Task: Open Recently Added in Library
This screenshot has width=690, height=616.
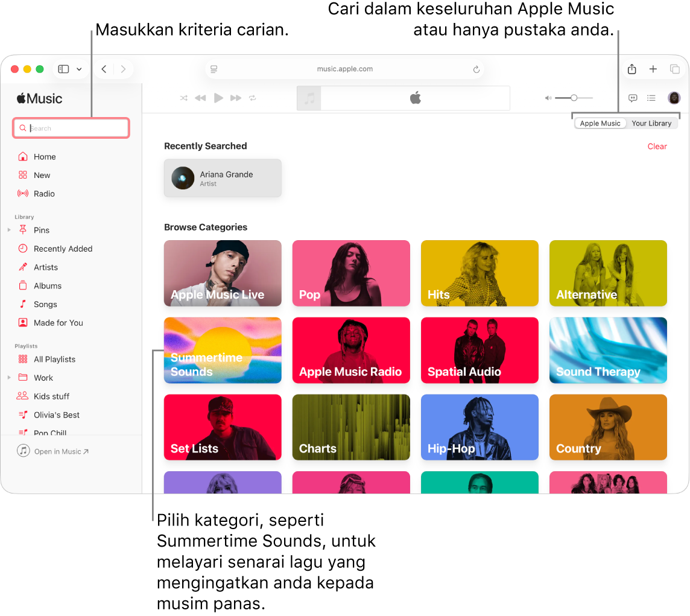Action: (x=63, y=249)
